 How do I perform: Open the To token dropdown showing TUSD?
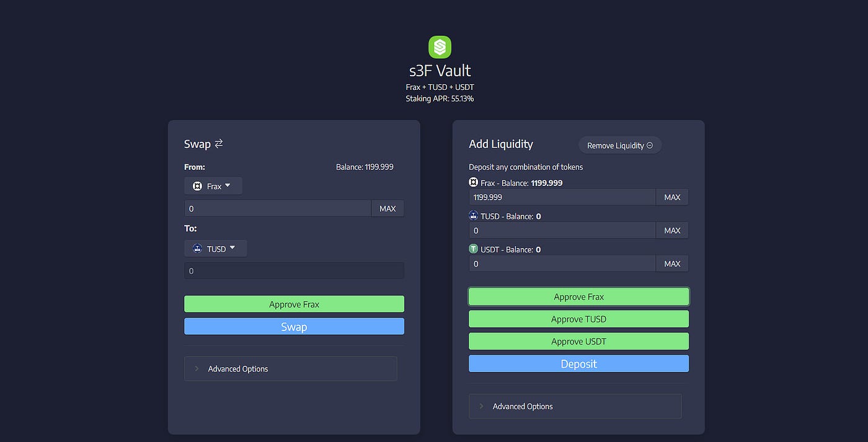click(x=215, y=249)
